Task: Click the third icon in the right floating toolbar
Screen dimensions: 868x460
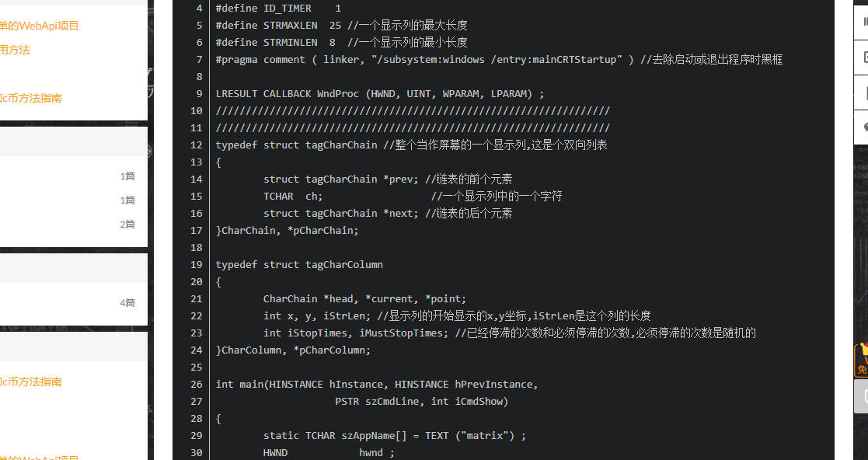Action: (863, 93)
